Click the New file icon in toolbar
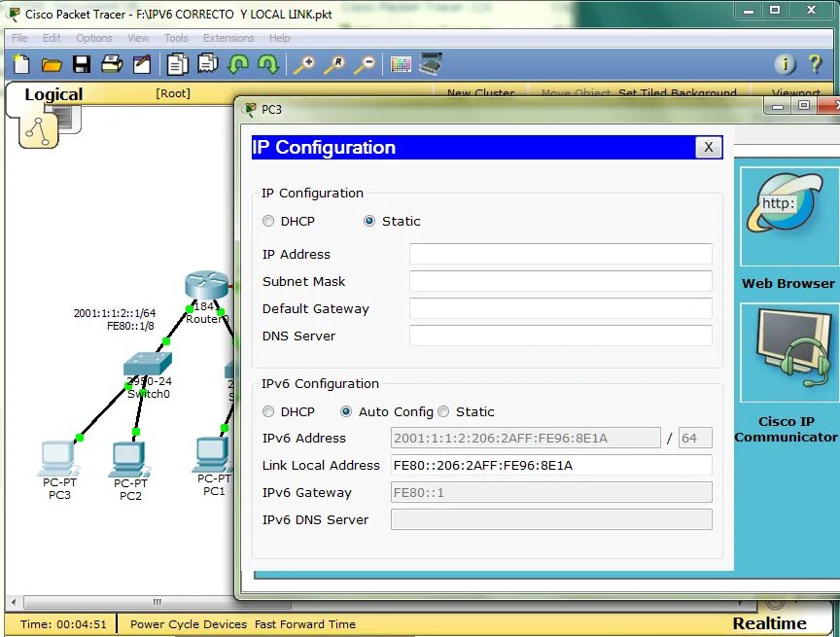Viewport: 840px width, 637px height. coord(21,64)
